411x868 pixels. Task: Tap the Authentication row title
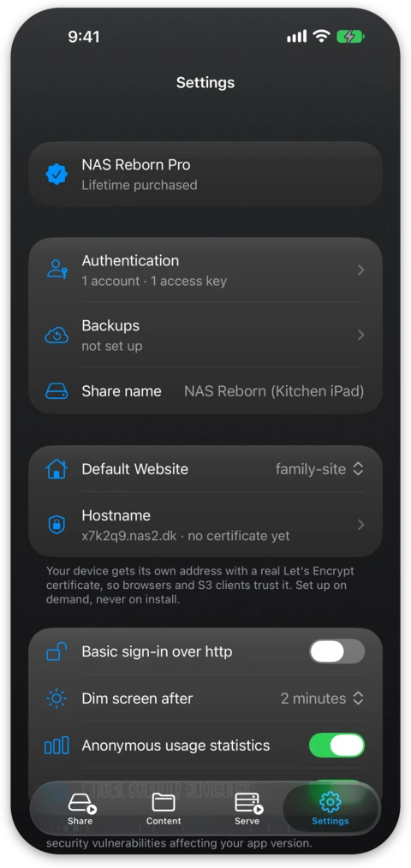130,261
